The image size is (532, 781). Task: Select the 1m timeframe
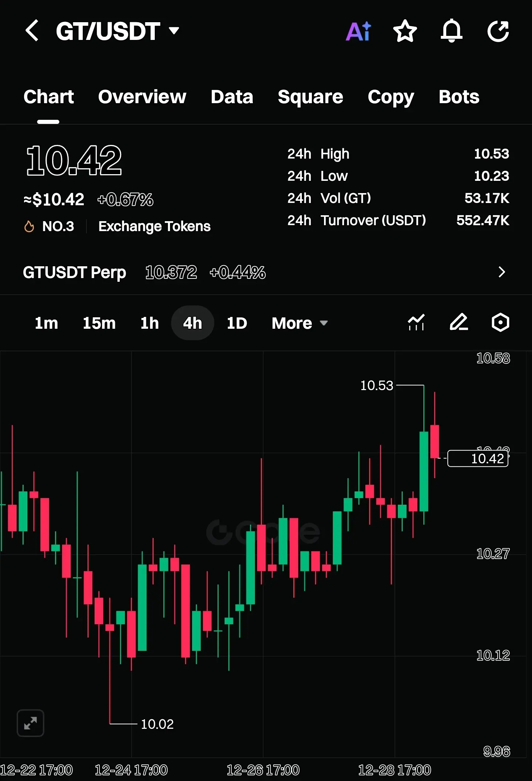(46, 323)
